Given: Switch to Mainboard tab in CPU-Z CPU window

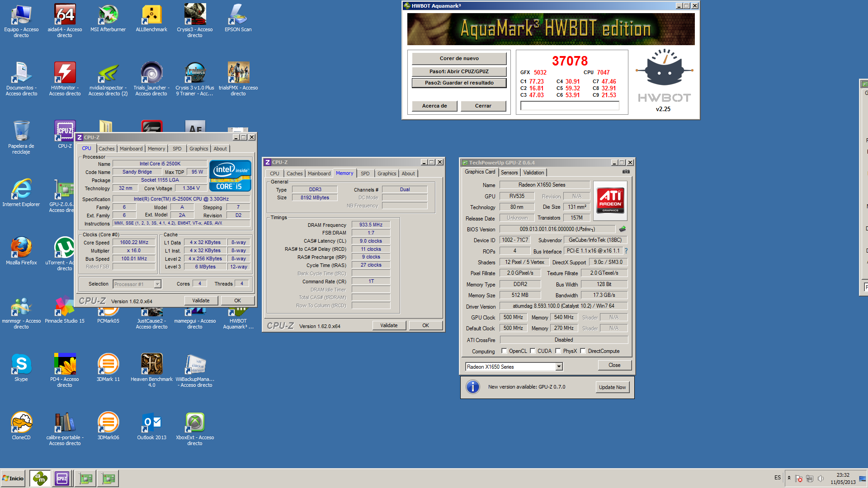Looking at the screenshot, I should pos(131,149).
